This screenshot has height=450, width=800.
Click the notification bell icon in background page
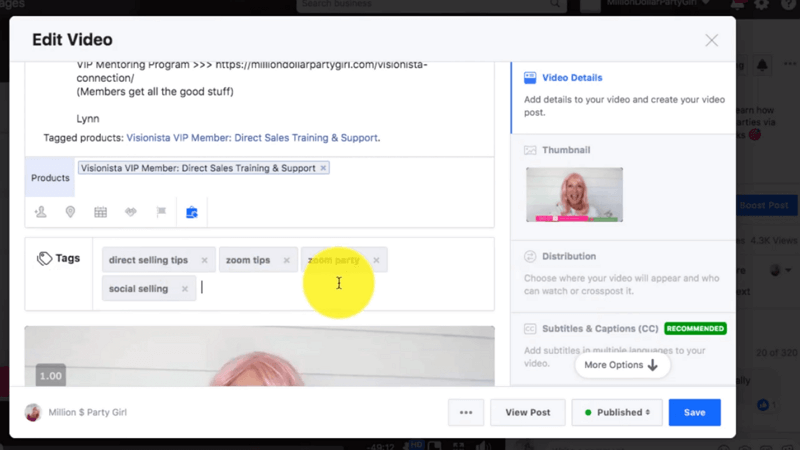762,65
